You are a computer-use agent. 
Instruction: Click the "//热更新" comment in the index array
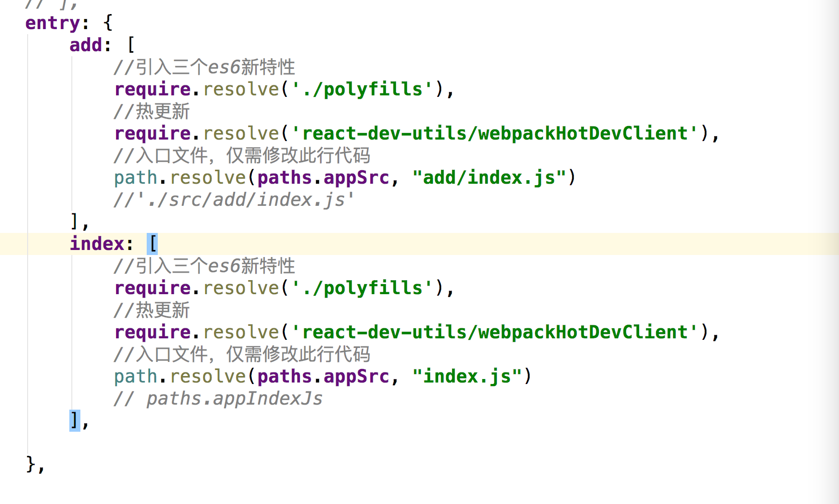(152, 310)
